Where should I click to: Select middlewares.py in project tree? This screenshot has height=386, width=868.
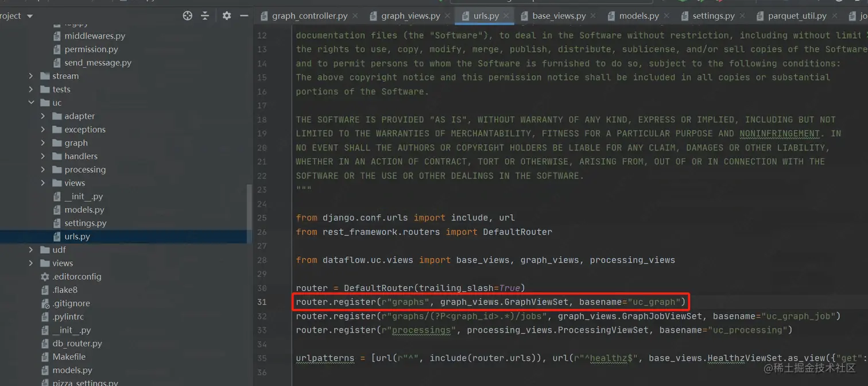point(94,36)
